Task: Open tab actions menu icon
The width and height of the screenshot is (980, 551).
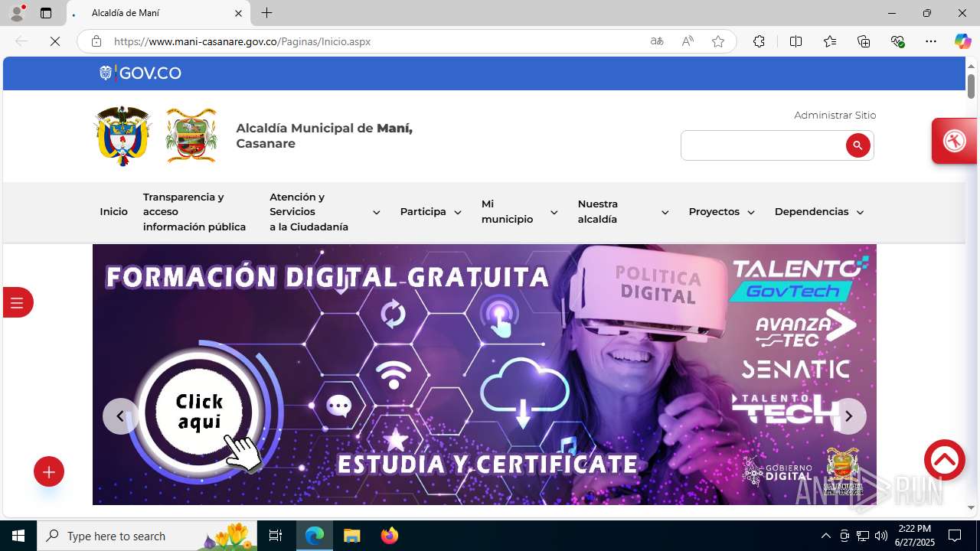Action: (46, 13)
